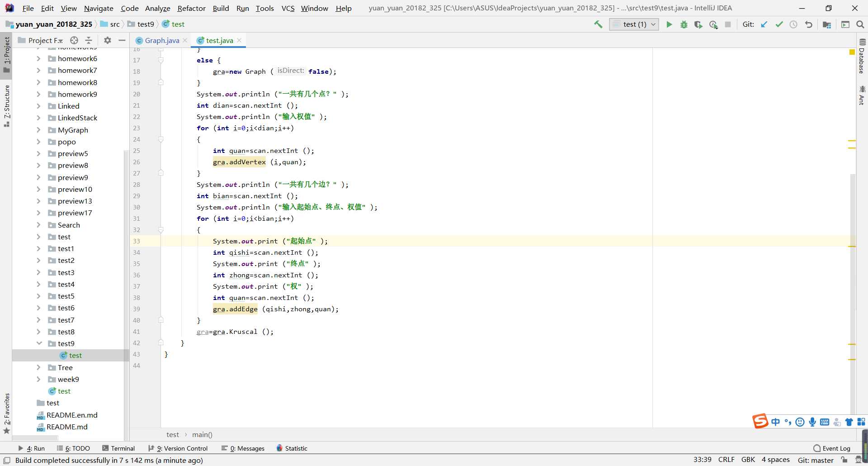
Task: Toggle the 1: Project side panel
Action: (6, 55)
